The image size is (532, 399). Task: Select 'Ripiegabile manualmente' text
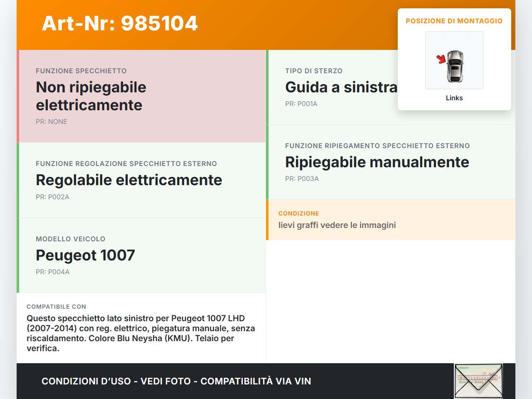point(377,162)
